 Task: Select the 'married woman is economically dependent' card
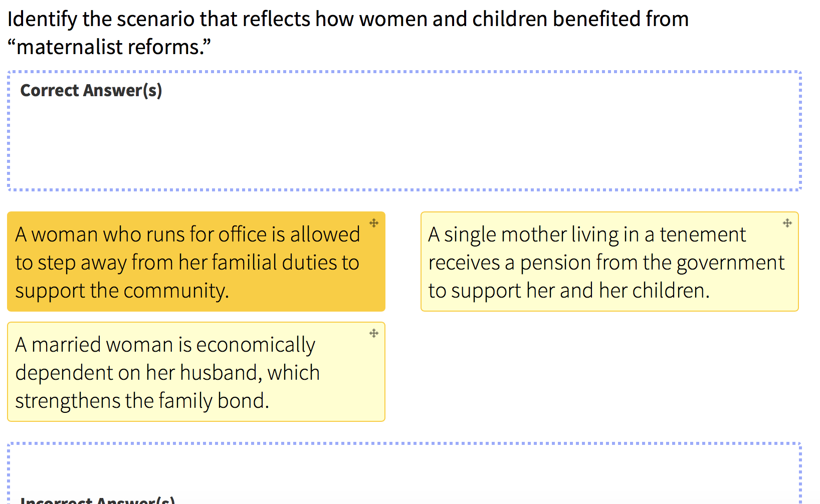tap(196, 372)
